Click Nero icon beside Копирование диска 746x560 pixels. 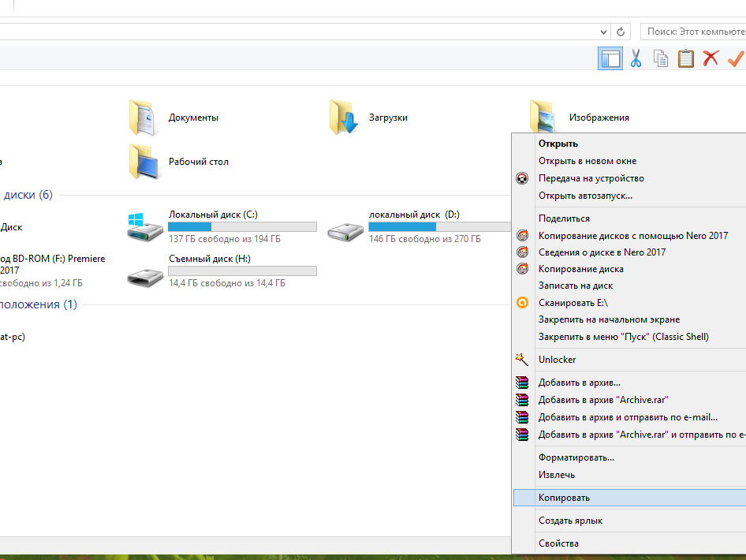click(522, 268)
